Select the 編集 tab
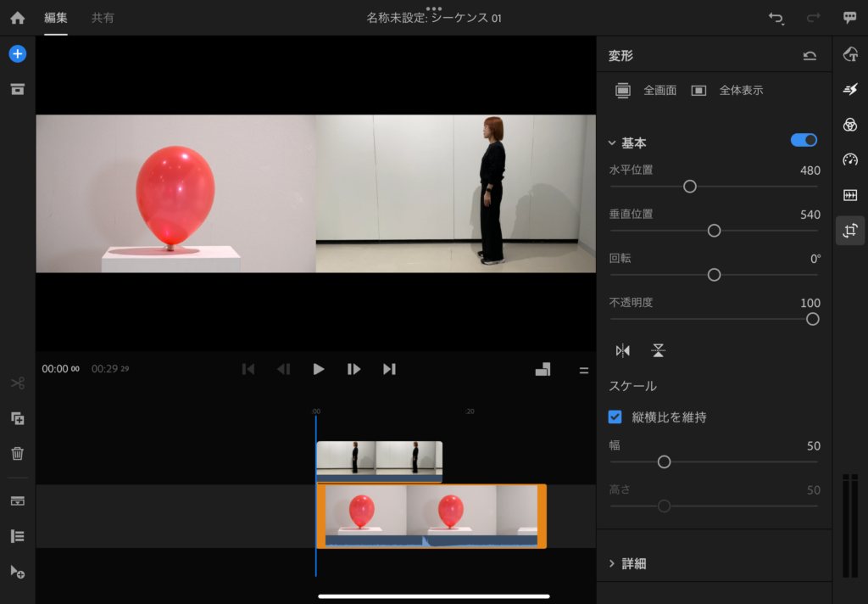Viewport: 868px width, 604px height. pyautogui.click(x=56, y=18)
